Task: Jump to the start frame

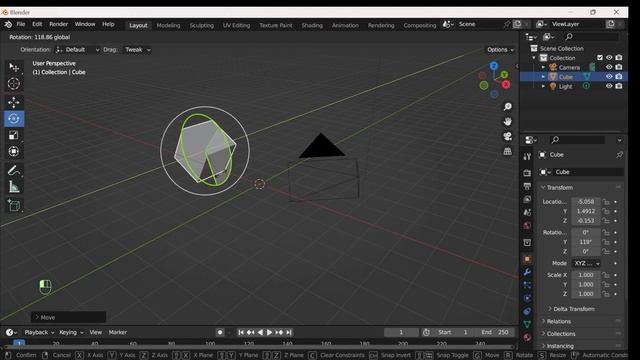Action: (241, 332)
